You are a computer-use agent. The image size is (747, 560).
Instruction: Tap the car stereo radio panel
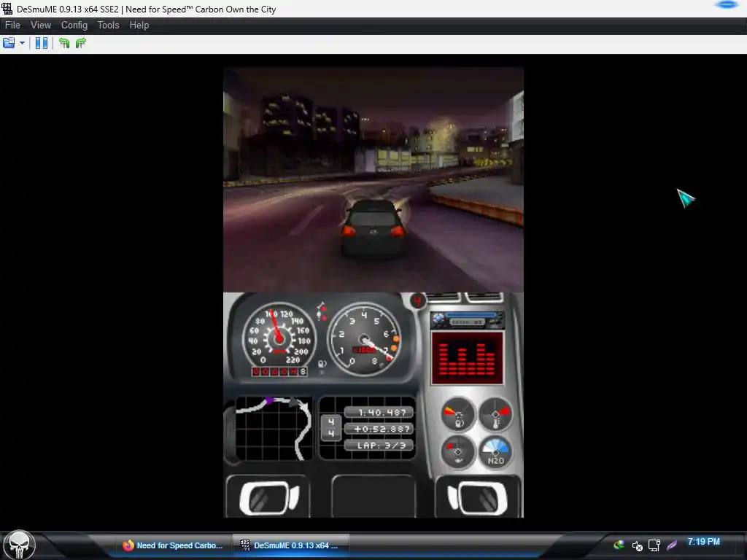pos(467,320)
